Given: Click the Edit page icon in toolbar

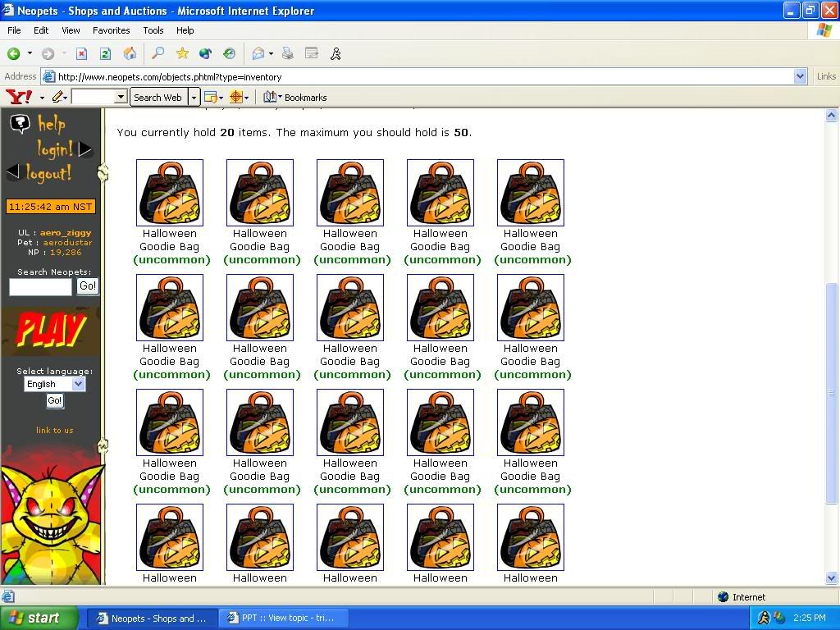Looking at the screenshot, I should coord(311,53).
